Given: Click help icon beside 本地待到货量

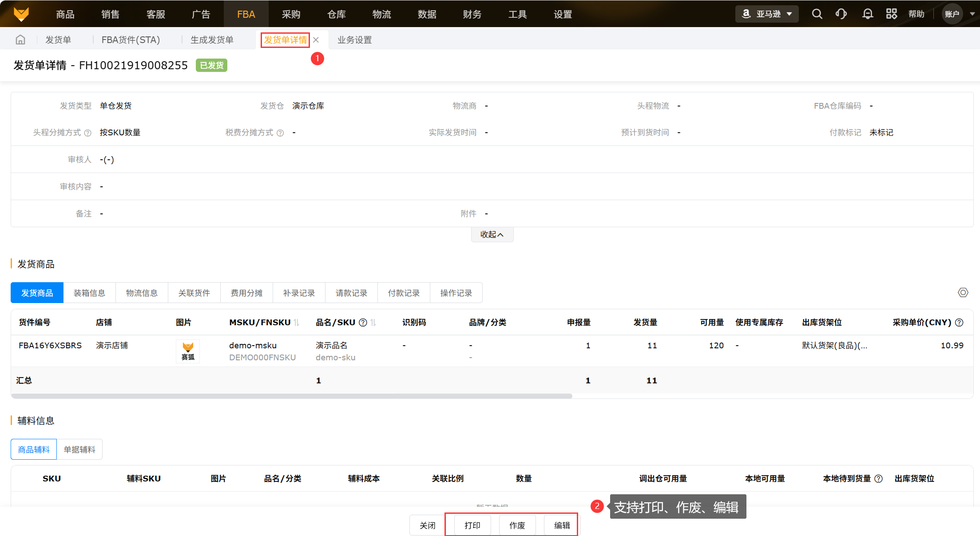Looking at the screenshot, I should pyautogui.click(x=878, y=479).
